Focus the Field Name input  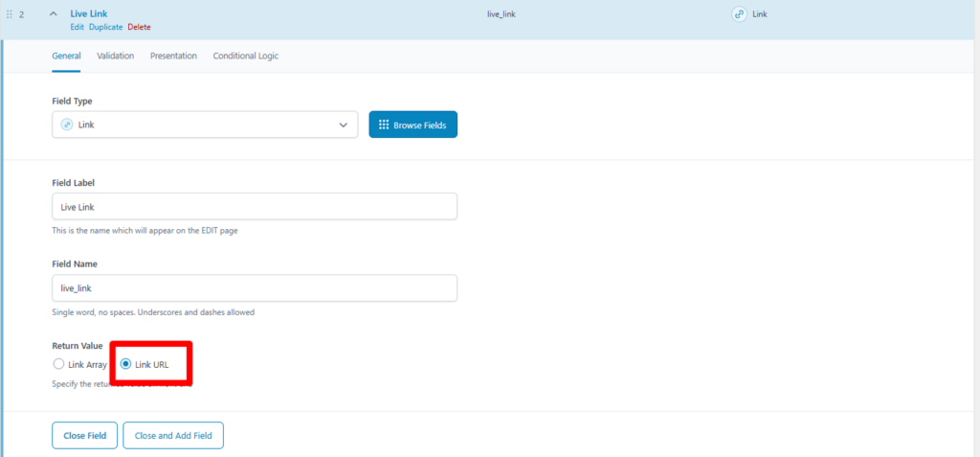pyautogui.click(x=255, y=288)
